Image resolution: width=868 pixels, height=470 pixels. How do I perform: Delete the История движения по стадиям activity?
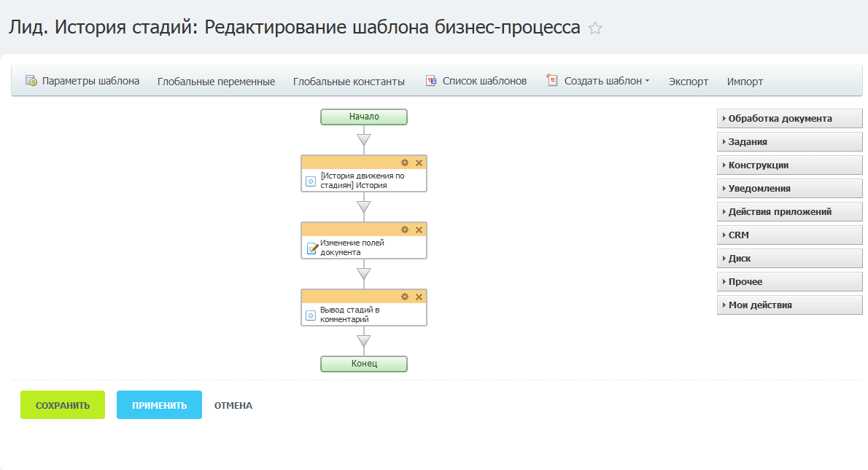point(419,162)
